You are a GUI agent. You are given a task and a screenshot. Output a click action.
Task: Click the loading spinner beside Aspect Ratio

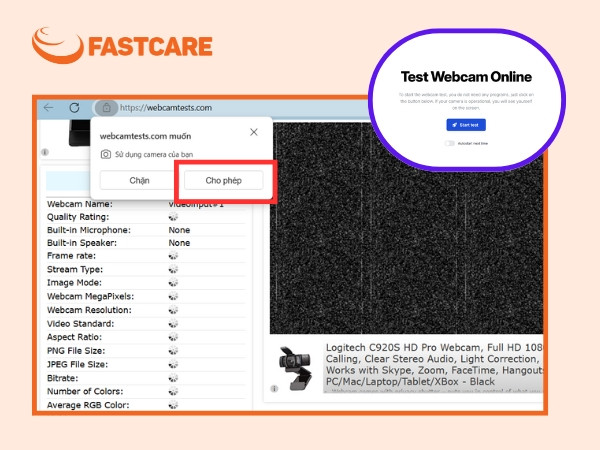click(173, 337)
